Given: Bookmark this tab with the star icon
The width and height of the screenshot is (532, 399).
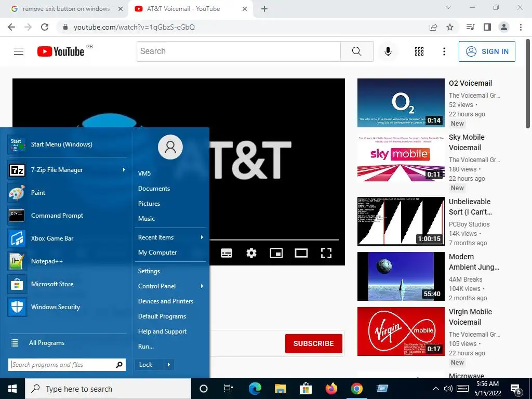Looking at the screenshot, I should click(450, 27).
